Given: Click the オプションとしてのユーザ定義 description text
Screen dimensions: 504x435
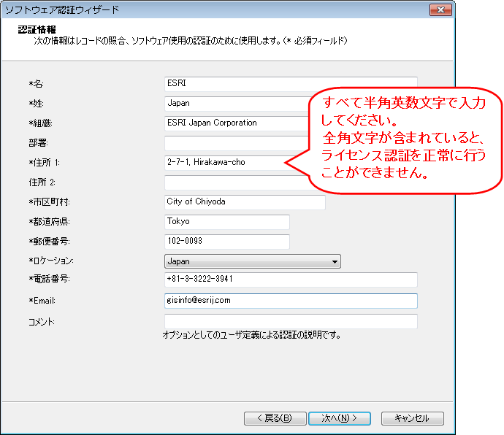Looking at the screenshot, I should [252, 335].
